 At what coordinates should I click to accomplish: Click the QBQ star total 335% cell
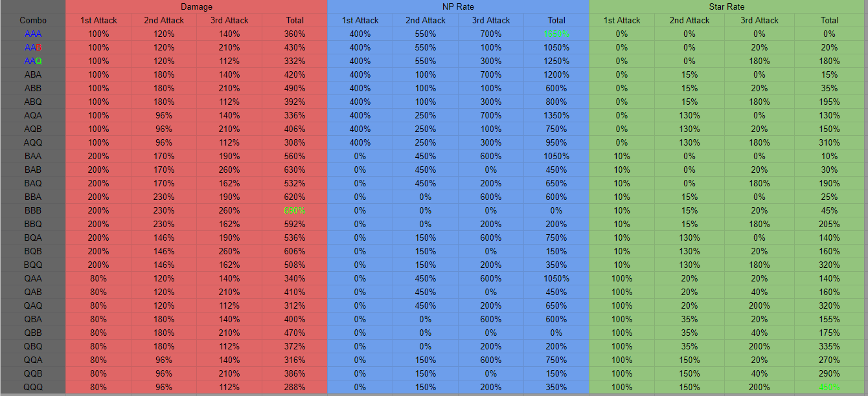pos(829,346)
